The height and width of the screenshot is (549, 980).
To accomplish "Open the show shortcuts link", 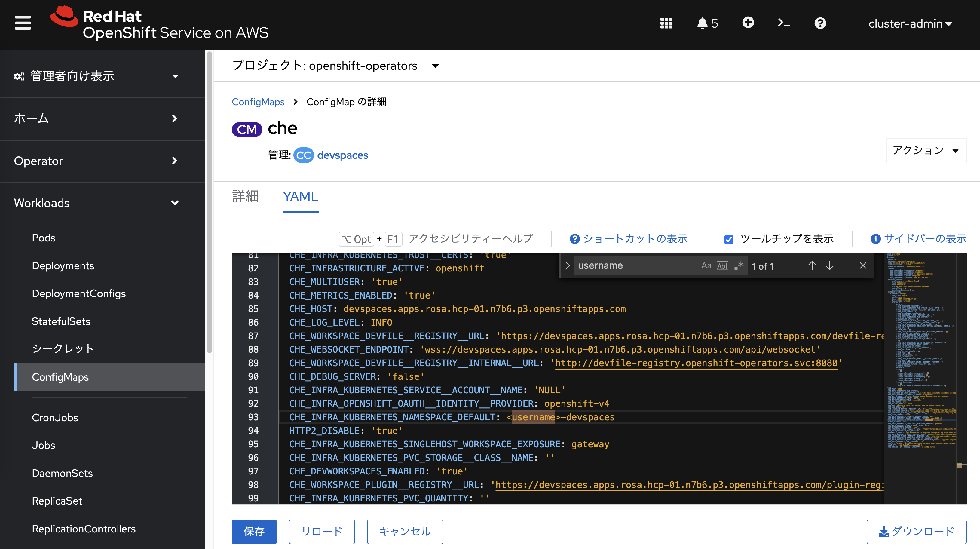I will tap(635, 239).
